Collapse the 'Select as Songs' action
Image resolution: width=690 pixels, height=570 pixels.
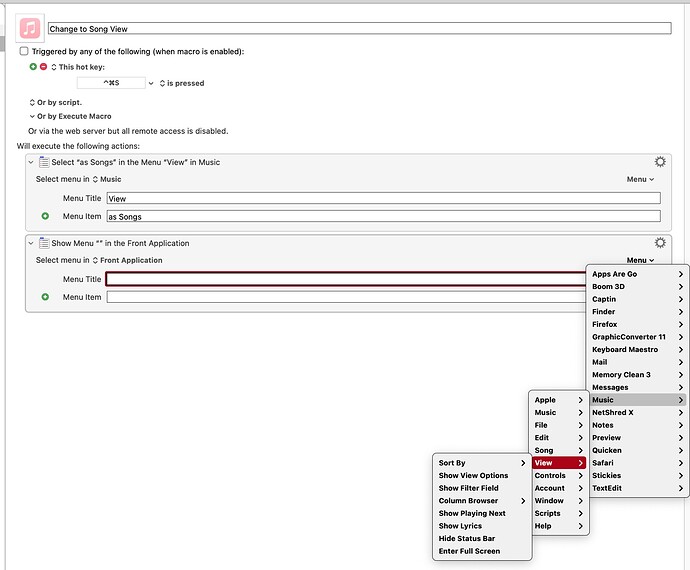(x=31, y=162)
